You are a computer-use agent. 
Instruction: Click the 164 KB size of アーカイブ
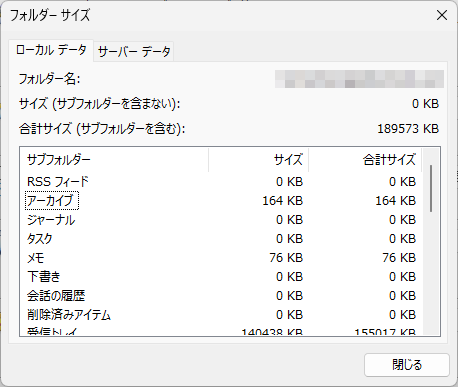[283, 201]
